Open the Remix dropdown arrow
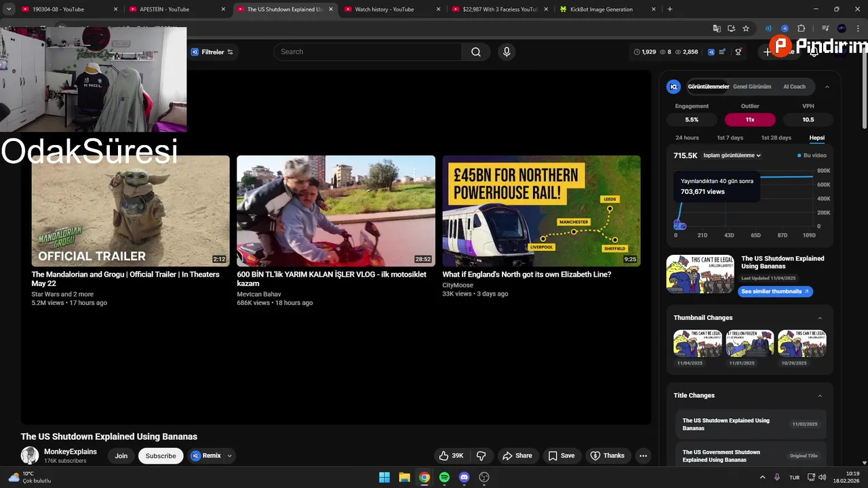This screenshot has width=868, height=488. pyautogui.click(x=230, y=456)
